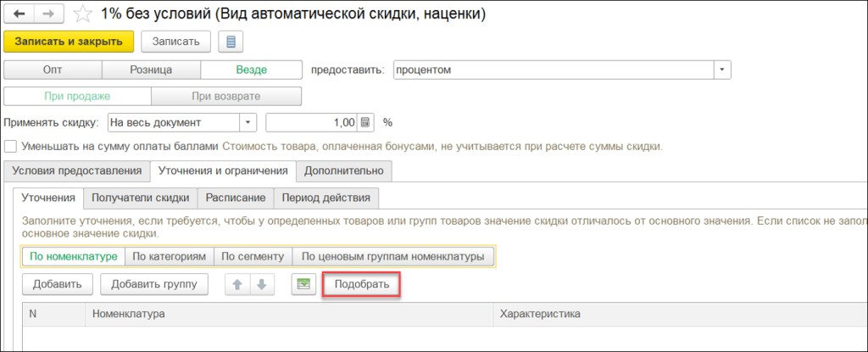Add this form to favorites with star
Image resolution: width=868 pixels, height=352 pixels.
coord(83,14)
